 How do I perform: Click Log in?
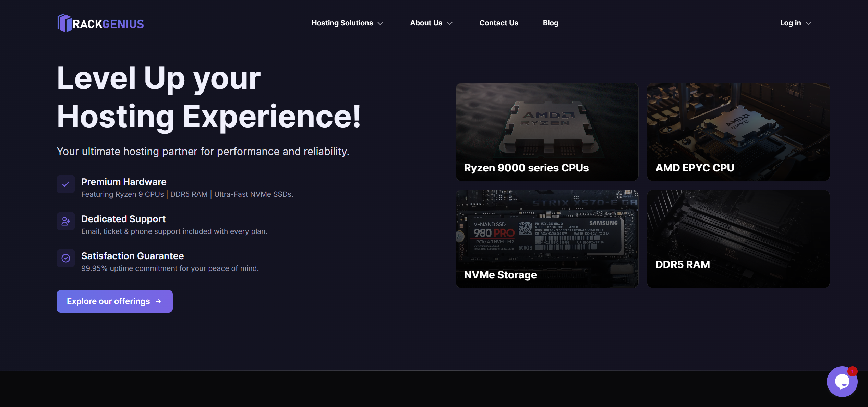click(x=795, y=23)
